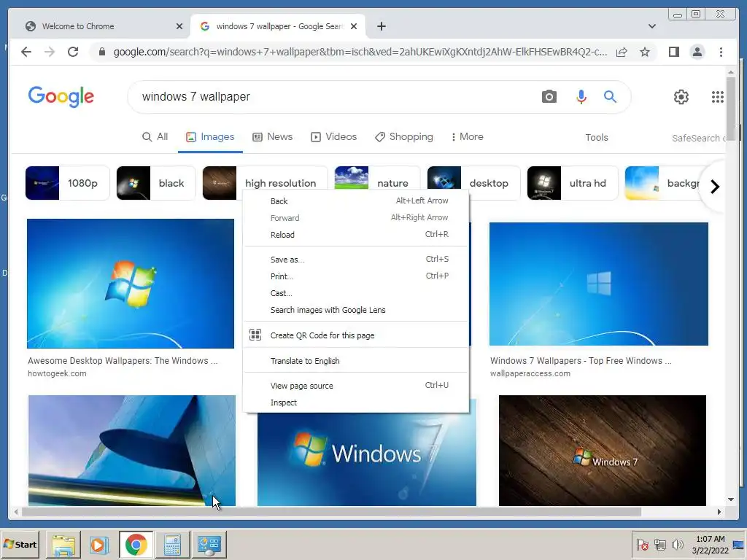
Task: Filter results with the 1080p chip
Action: [67, 183]
